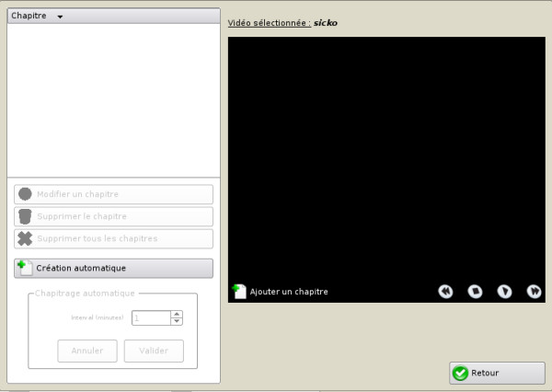Click the Ajouter un chapitre page icon
This screenshot has width=552, height=392.
239,292
